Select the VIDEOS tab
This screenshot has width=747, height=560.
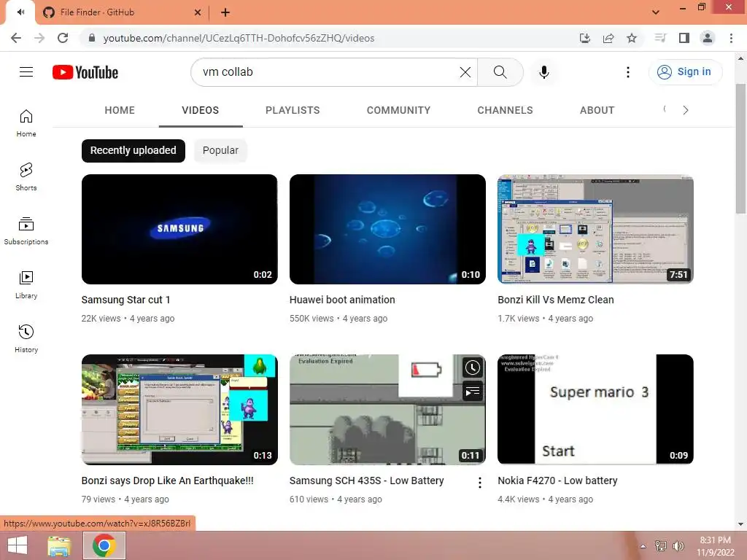coord(201,110)
